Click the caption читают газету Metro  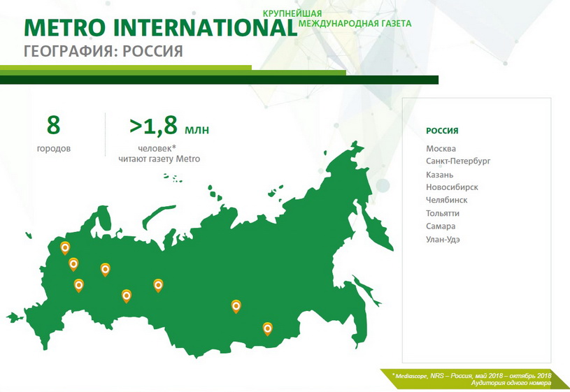click(159, 159)
